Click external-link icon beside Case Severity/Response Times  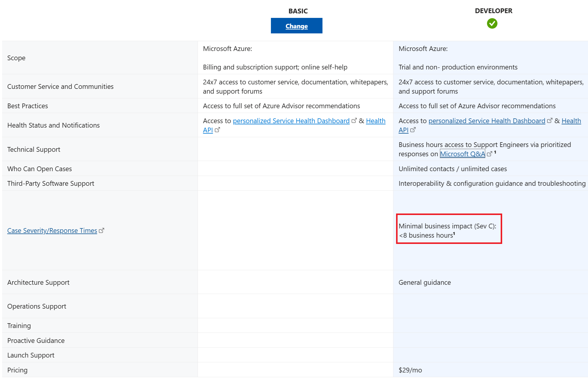(x=102, y=231)
